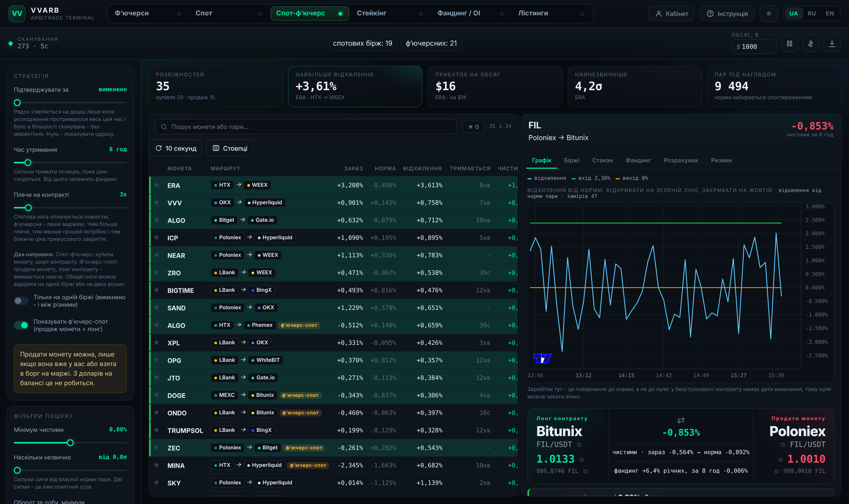The height and width of the screenshot is (504, 849).
Task: Open the Стовпці columns chooser
Action: pyautogui.click(x=230, y=149)
